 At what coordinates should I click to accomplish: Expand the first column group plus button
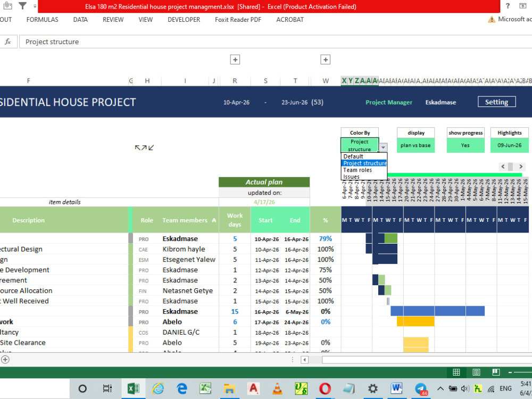[x=235, y=60]
